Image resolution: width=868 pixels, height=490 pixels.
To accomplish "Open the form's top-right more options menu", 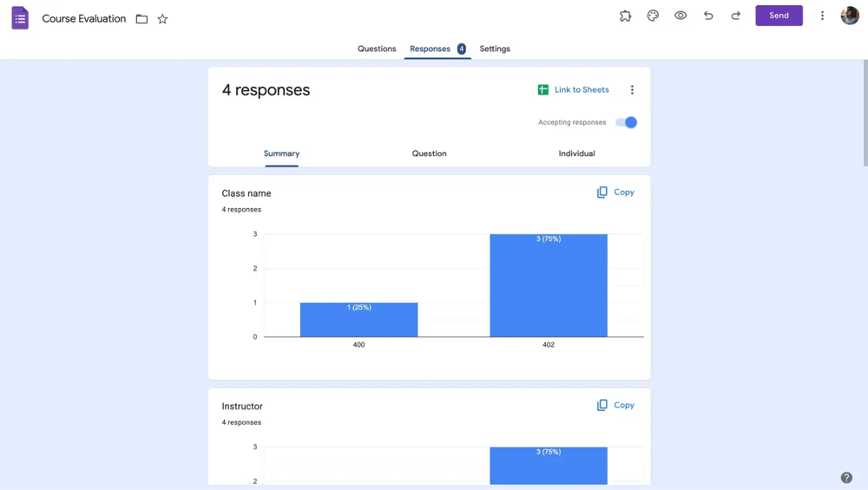I will click(822, 16).
